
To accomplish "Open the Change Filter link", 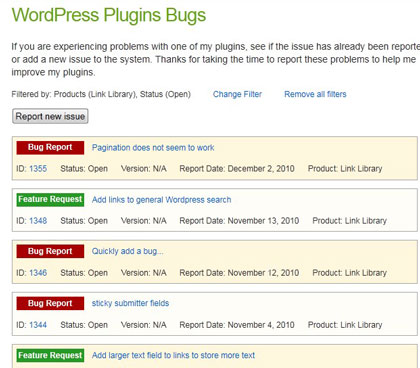I will pyautogui.click(x=237, y=94).
